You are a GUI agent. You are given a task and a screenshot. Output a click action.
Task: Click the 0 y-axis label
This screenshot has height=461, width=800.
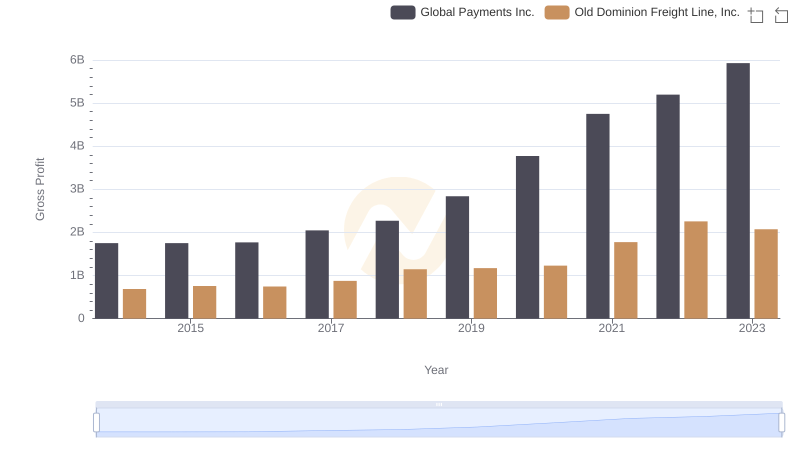tap(81, 318)
